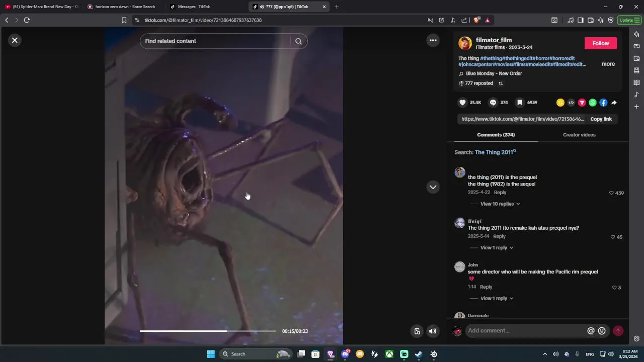
Task: Expand View 10 replies
Action: point(500,204)
